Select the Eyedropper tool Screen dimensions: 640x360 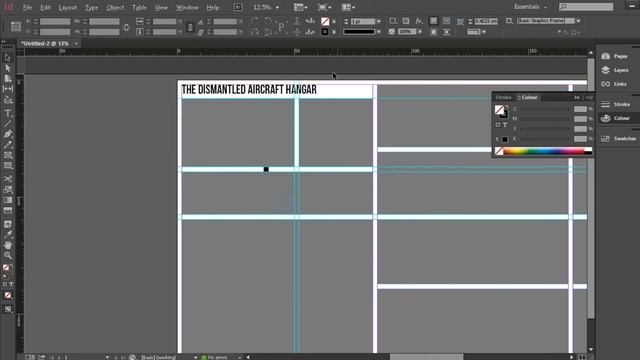pos(7,235)
